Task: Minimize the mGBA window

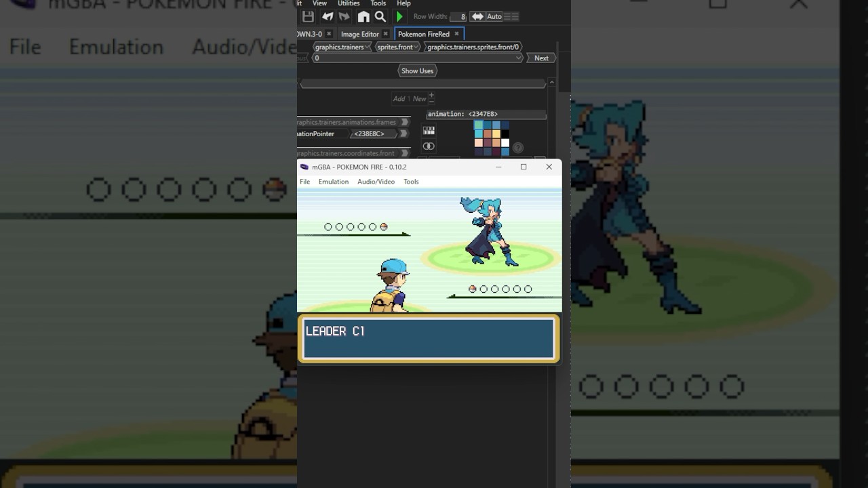Action: tap(498, 167)
